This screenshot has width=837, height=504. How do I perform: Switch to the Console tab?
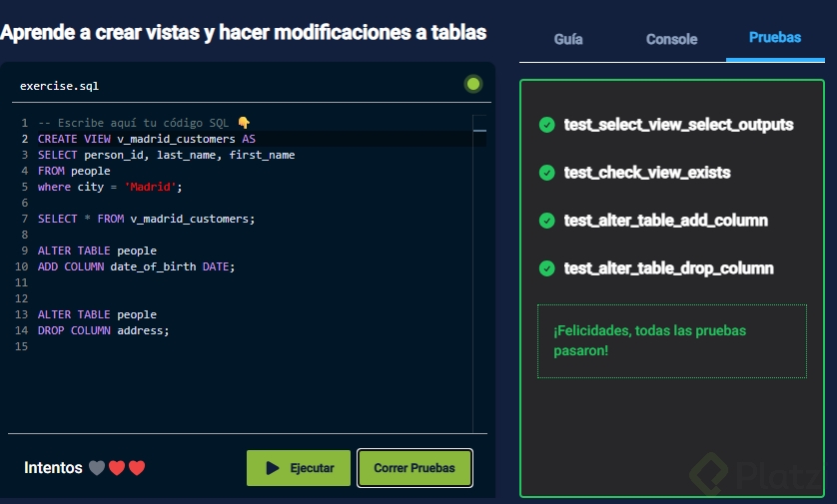(671, 39)
